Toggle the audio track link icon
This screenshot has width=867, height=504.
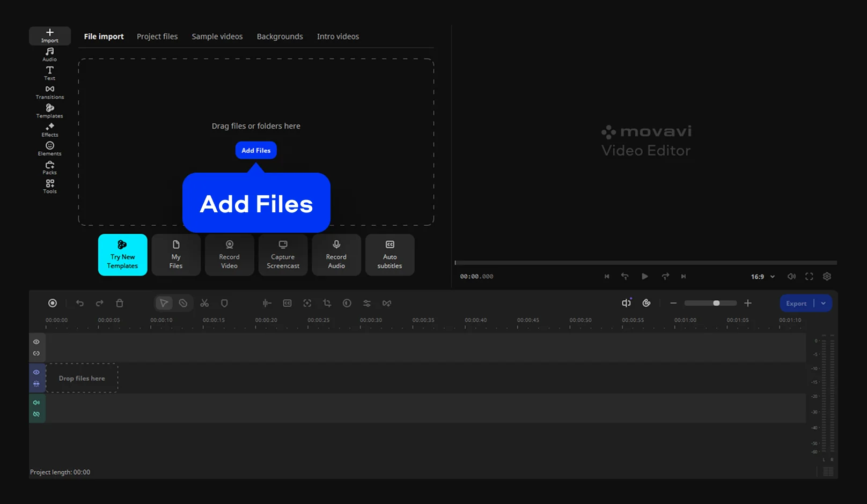point(36,414)
